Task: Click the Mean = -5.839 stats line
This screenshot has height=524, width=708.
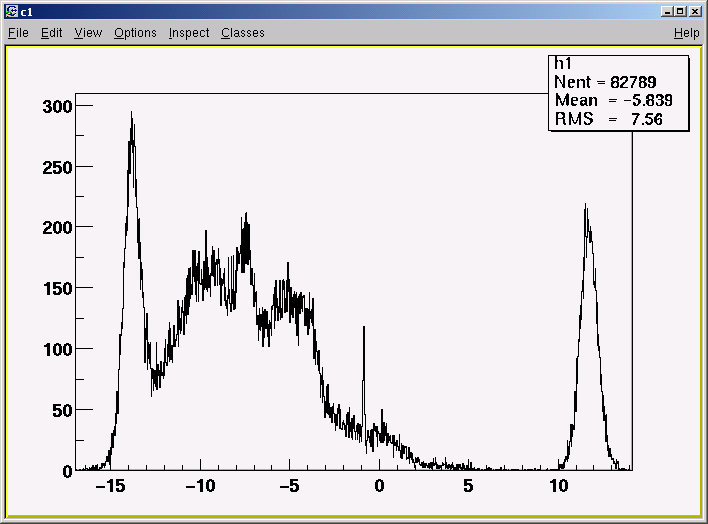Action: 614,100
